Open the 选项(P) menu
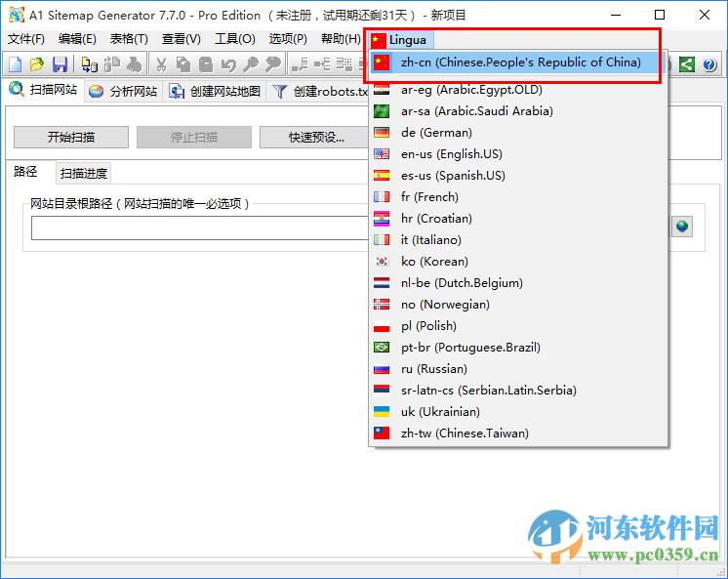This screenshot has width=728, height=579. tap(288, 39)
